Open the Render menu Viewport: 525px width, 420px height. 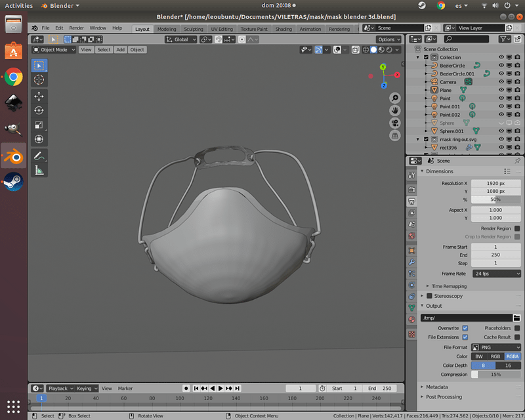(x=76, y=28)
